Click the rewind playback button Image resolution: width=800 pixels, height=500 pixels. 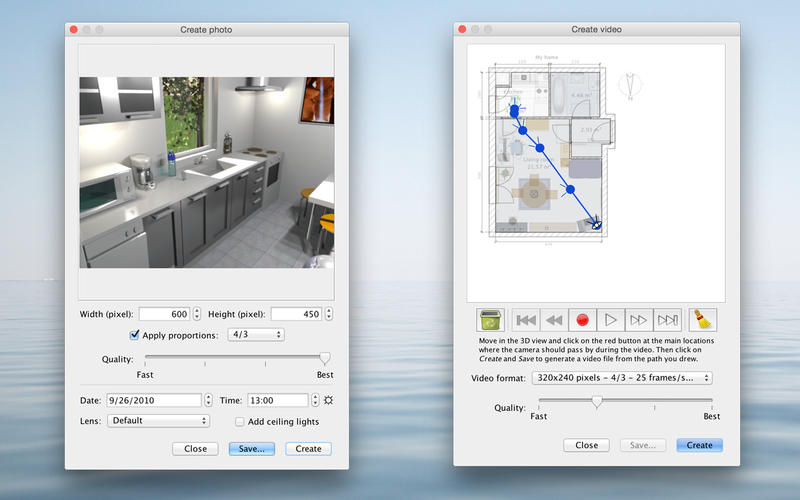(x=553, y=320)
